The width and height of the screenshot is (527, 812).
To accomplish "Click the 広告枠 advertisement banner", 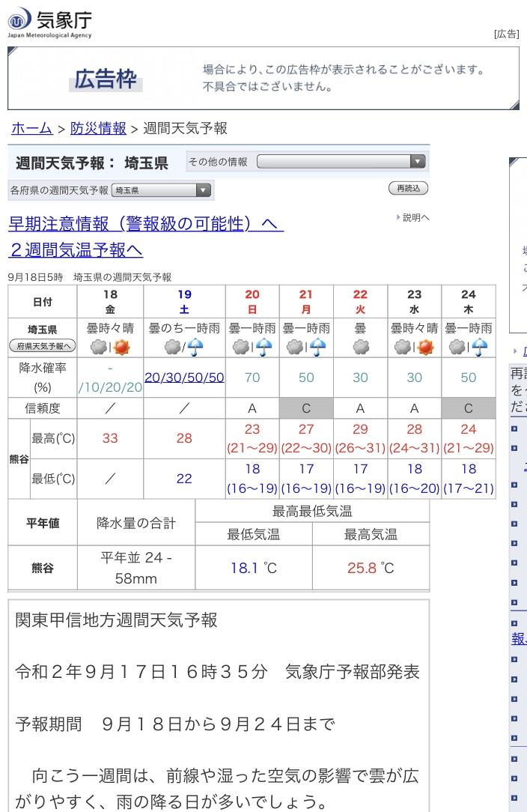I will pos(263,78).
